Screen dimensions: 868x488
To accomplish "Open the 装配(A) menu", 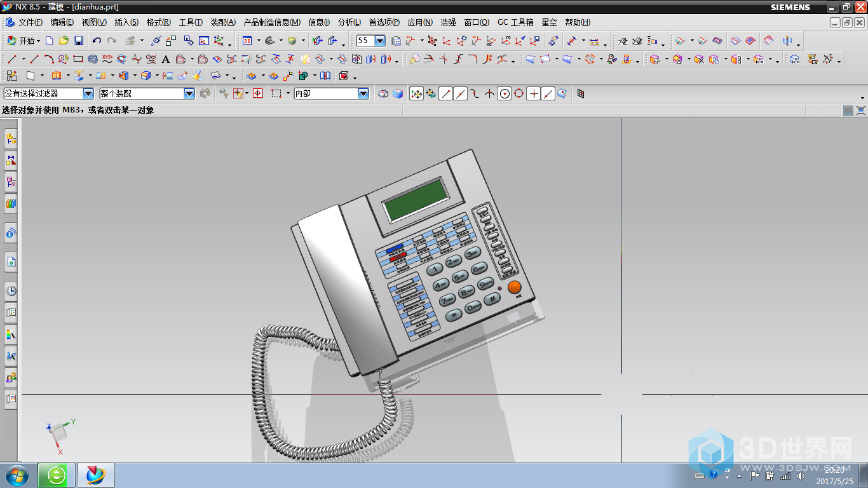I will [x=223, y=22].
